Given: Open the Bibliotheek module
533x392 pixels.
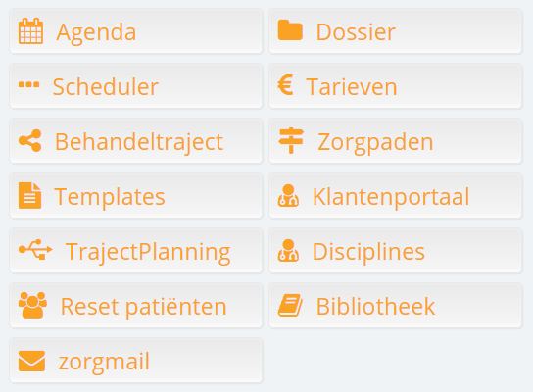Looking at the screenshot, I should [x=395, y=306].
